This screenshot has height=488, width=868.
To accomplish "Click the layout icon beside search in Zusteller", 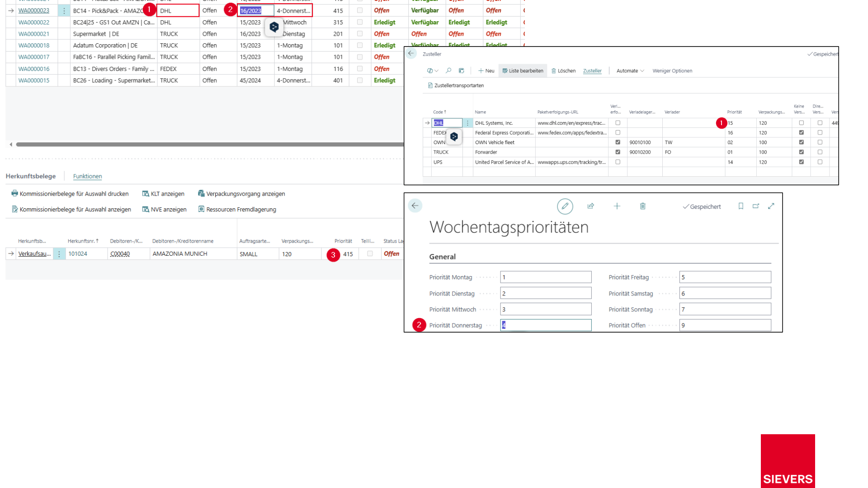I will (461, 70).
